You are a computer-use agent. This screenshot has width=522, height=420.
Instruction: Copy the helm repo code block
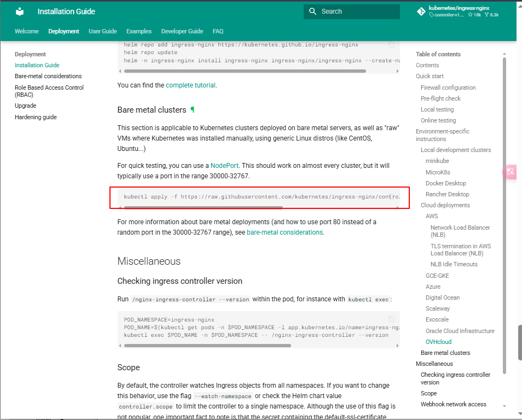[x=392, y=45]
